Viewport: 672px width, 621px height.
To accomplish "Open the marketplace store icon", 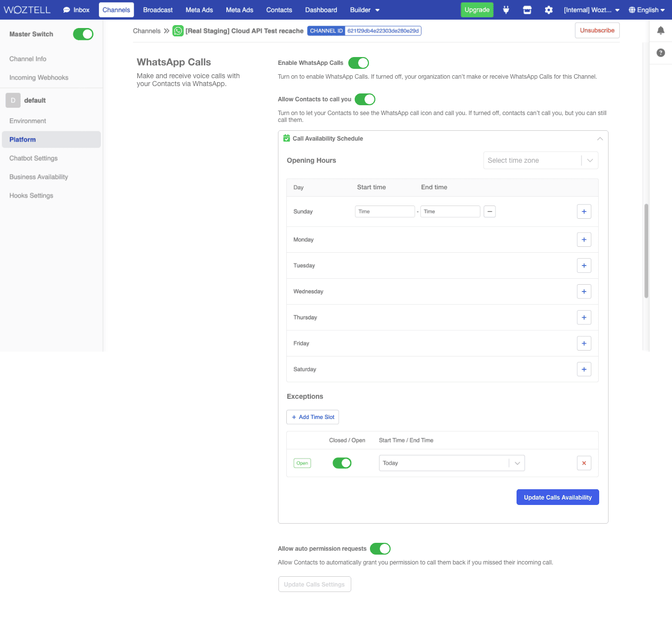I will [x=527, y=10].
